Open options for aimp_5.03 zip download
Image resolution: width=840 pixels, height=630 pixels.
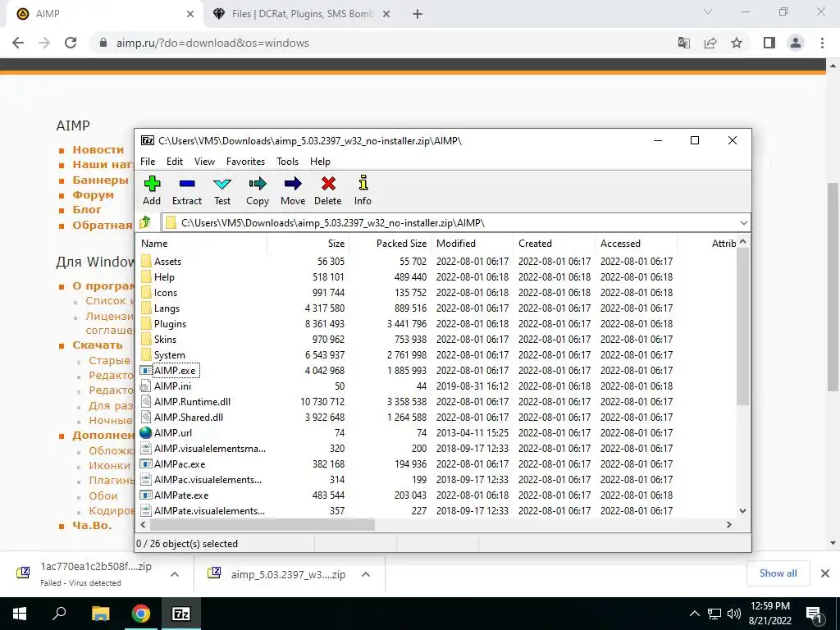[x=366, y=574]
